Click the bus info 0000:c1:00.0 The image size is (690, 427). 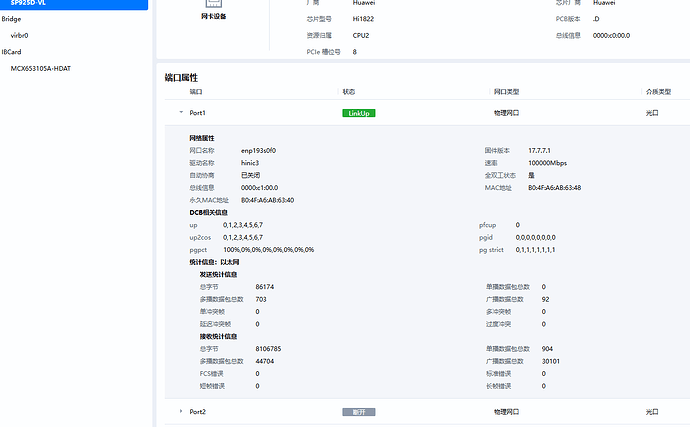click(x=259, y=188)
